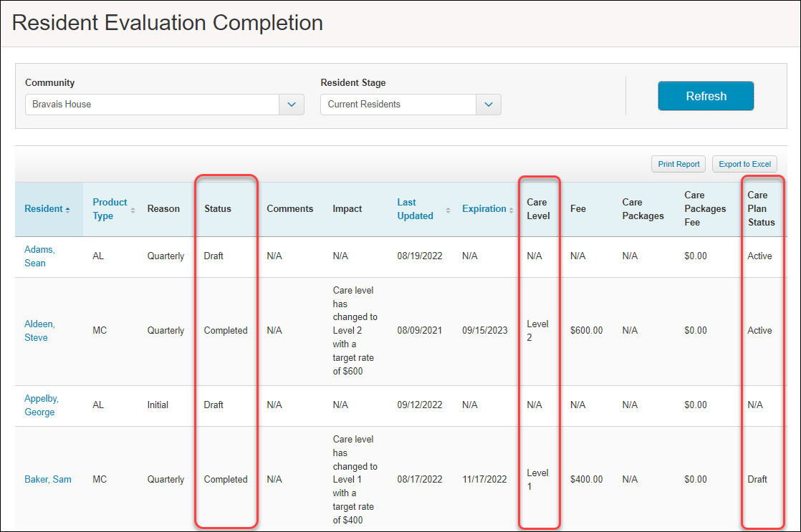Screen dimensions: 801x532
Task: Open resident Baker, Sam link
Action: [x=48, y=480]
